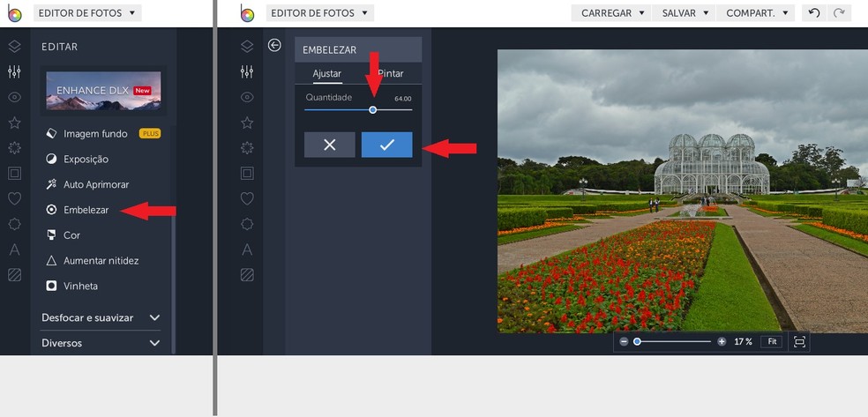Open Overlays heart icon in right sidebar
The width and height of the screenshot is (868, 417).
pyautogui.click(x=248, y=198)
